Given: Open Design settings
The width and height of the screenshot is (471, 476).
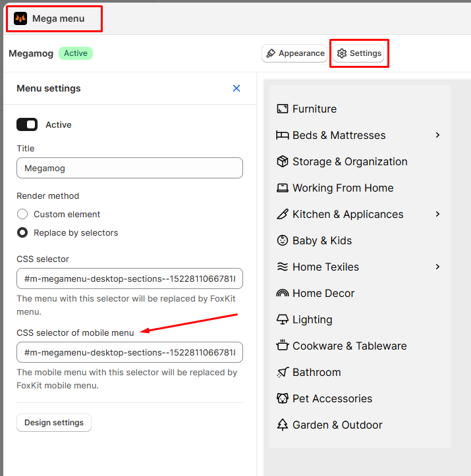Looking at the screenshot, I should (x=54, y=423).
